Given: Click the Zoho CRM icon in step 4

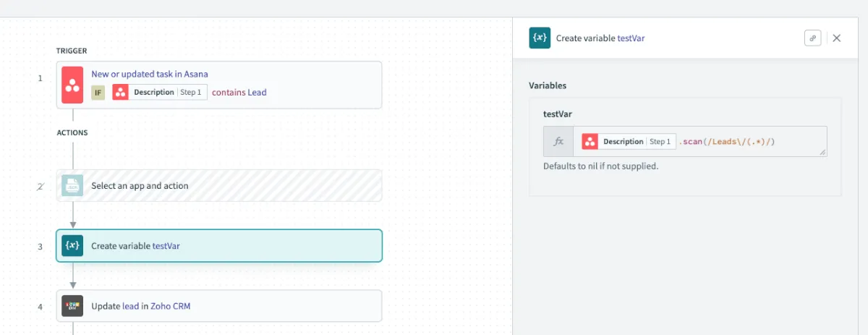Looking at the screenshot, I should (x=72, y=306).
